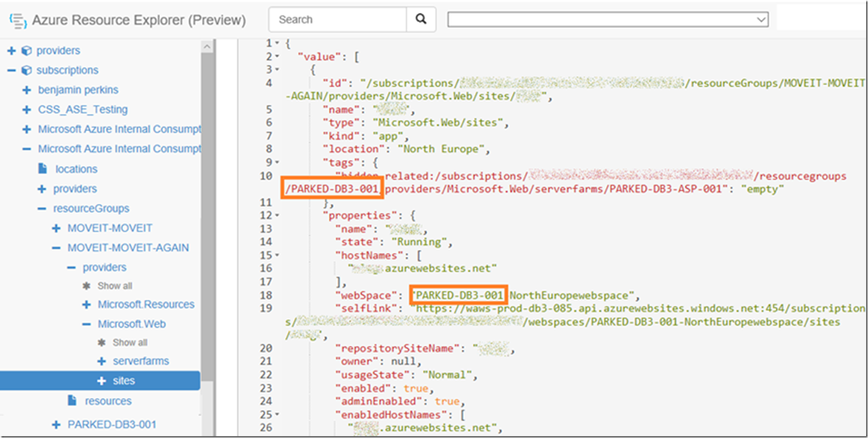Expand the top-level providers node

click(12, 51)
